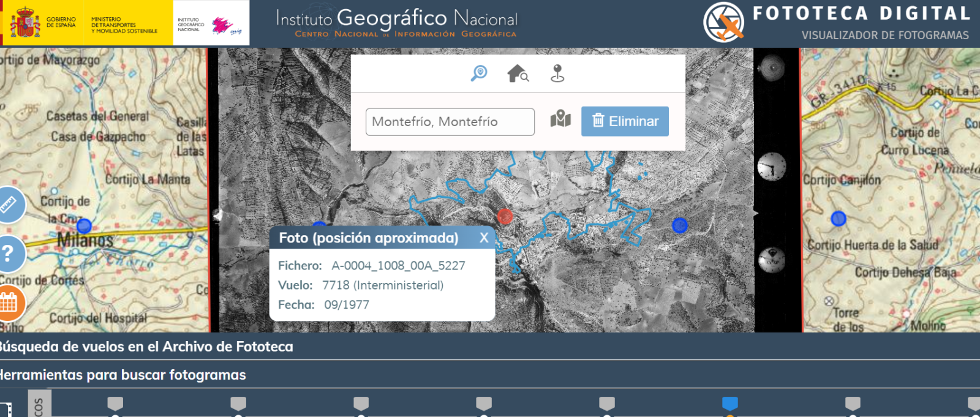Click the Cortijo Dehesa Baja map label
This screenshot has height=417, width=980.
(905, 272)
